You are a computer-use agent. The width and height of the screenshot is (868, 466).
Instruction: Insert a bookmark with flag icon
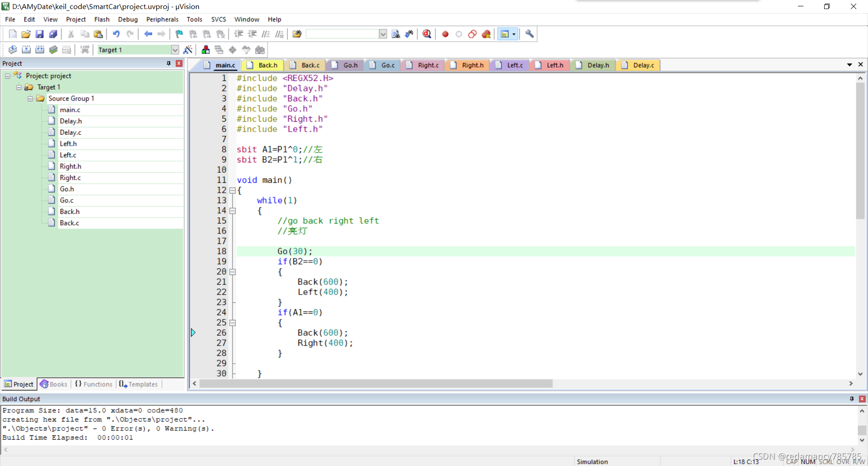179,34
